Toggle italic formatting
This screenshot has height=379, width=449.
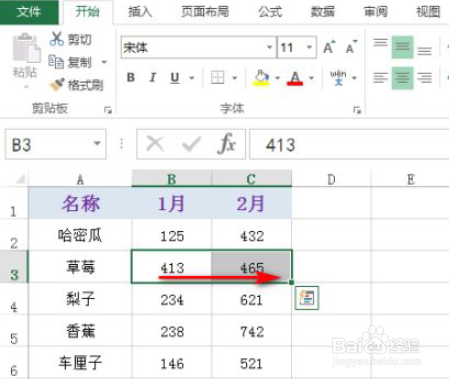[x=153, y=78]
